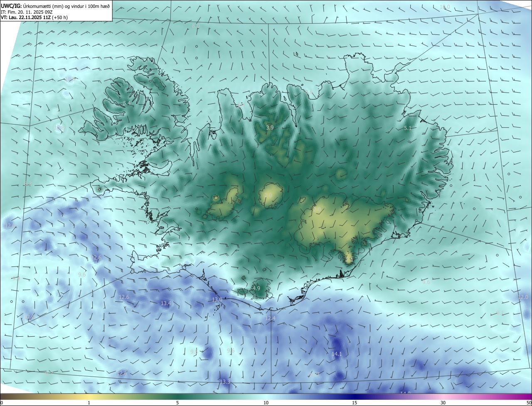
Task: Click the initial time line 'IT: Fim. 20. 11. 2025 09Z'
Action: [27, 12]
